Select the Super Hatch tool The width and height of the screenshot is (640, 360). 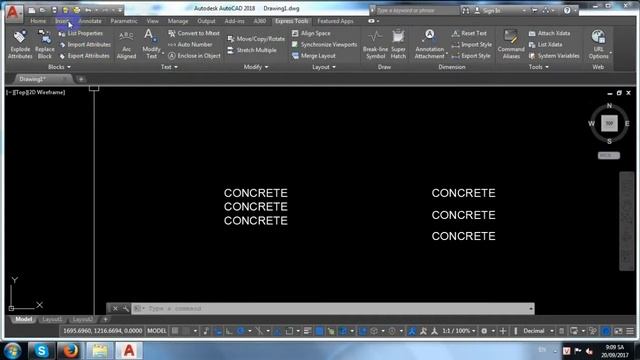tap(398, 44)
